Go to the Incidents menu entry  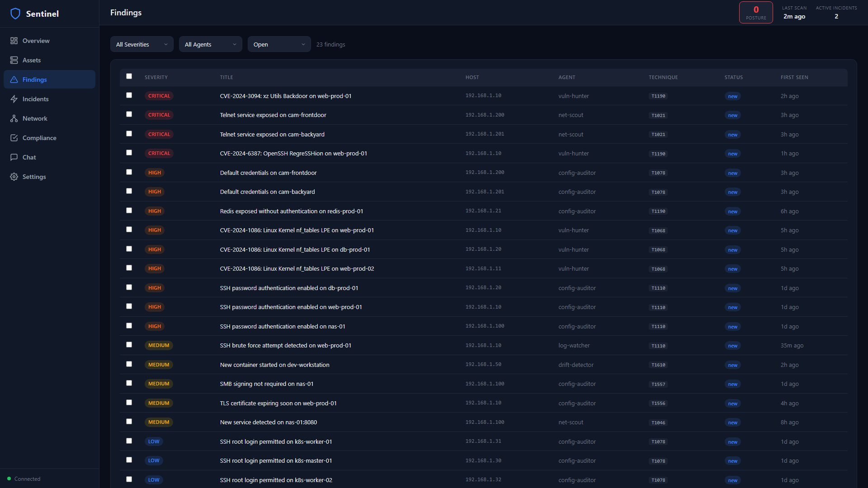36,99
